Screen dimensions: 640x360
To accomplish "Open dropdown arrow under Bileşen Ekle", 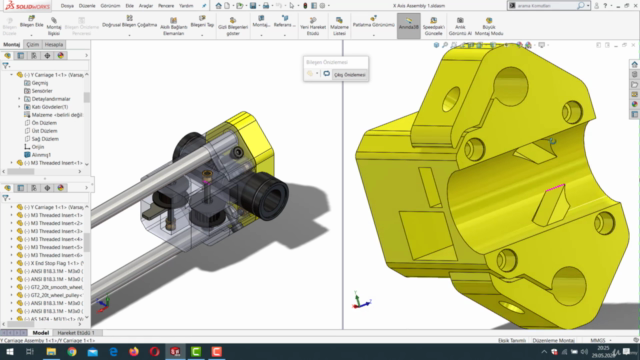I will 31,36.
